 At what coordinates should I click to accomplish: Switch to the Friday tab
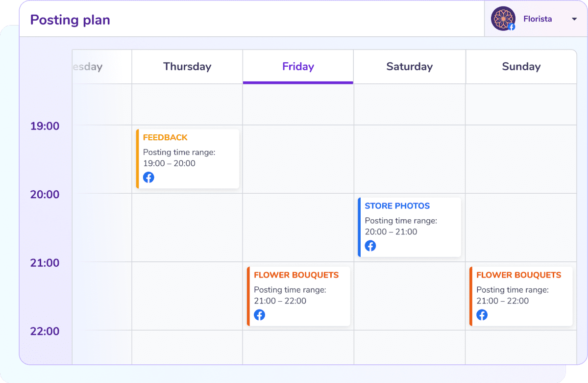[297, 66]
